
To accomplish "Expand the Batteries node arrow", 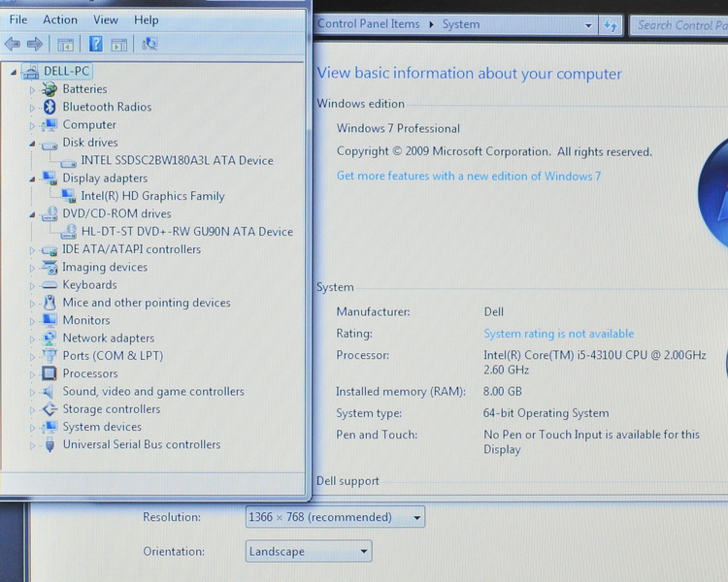I will click(x=32, y=90).
